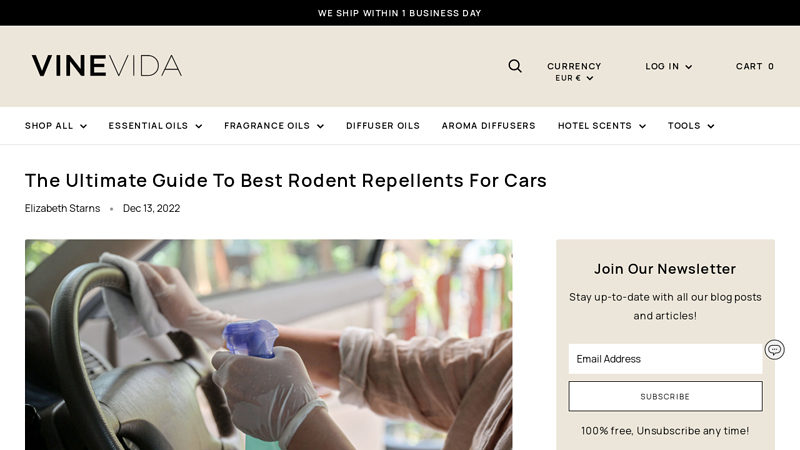Open the chat bubble widget
This screenshot has width=800, height=450.
(774, 349)
